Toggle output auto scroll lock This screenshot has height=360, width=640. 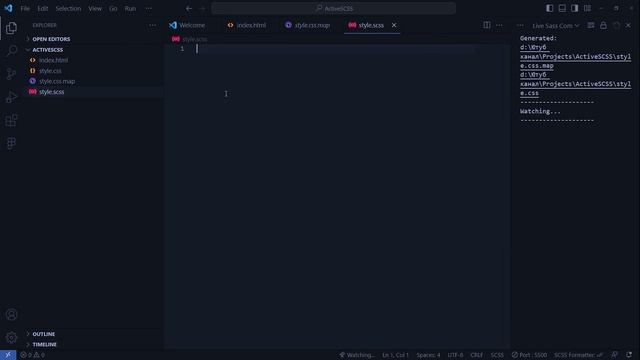pyautogui.click(x=603, y=25)
